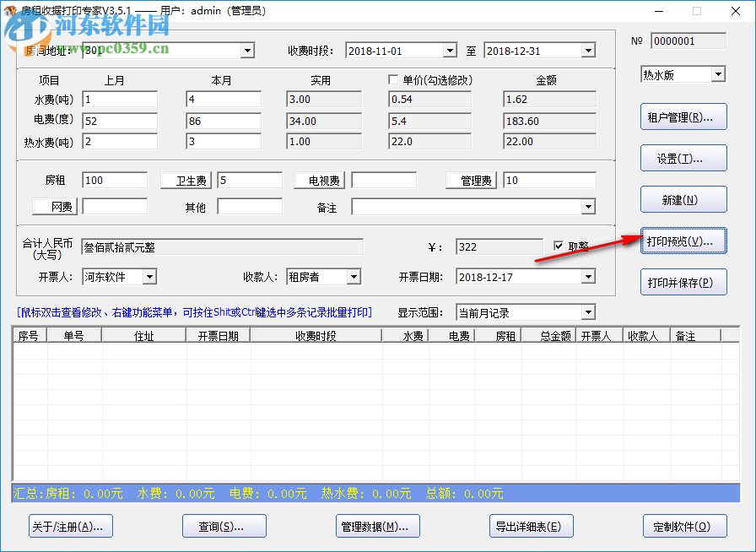
Task: Uncheck the 取整 checkbox
Action: [x=558, y=246]
